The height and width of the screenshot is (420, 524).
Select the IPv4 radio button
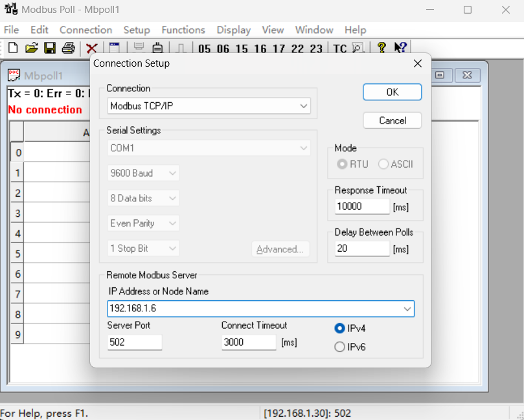[339, 328]
